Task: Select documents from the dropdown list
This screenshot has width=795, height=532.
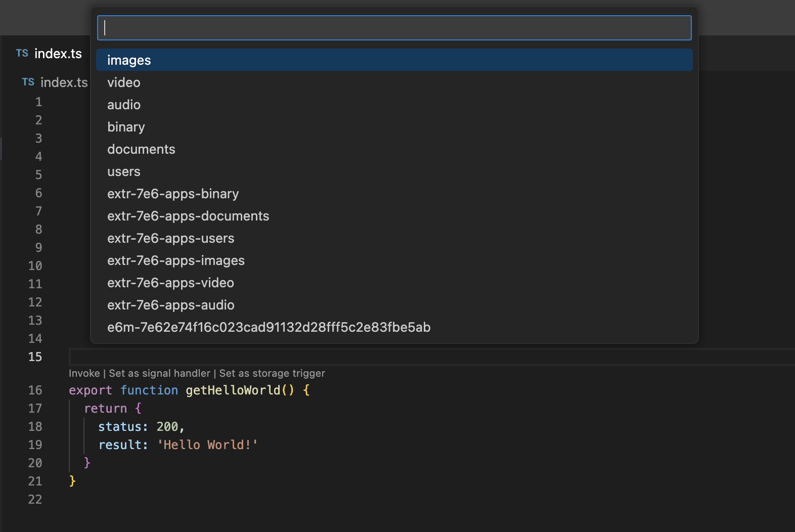Action: (141, 149)
